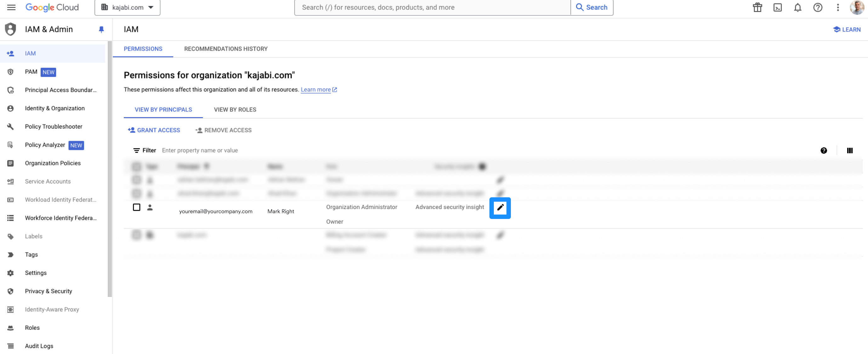The width and height of the screenshot is (868, 354).
Task: Check the youremail@yourcompany.com row checkbox
Action: (136, 208)
